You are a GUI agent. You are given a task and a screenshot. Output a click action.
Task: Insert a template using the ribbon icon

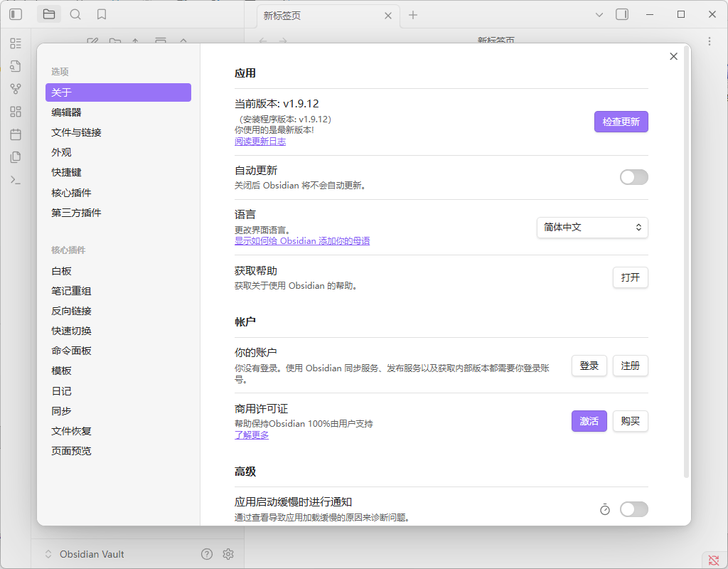16,156
